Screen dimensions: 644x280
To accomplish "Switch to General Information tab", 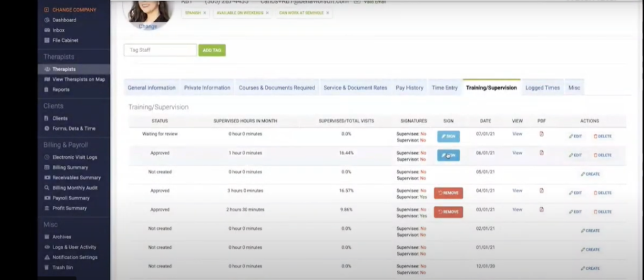I will click(x=152, y=88).
